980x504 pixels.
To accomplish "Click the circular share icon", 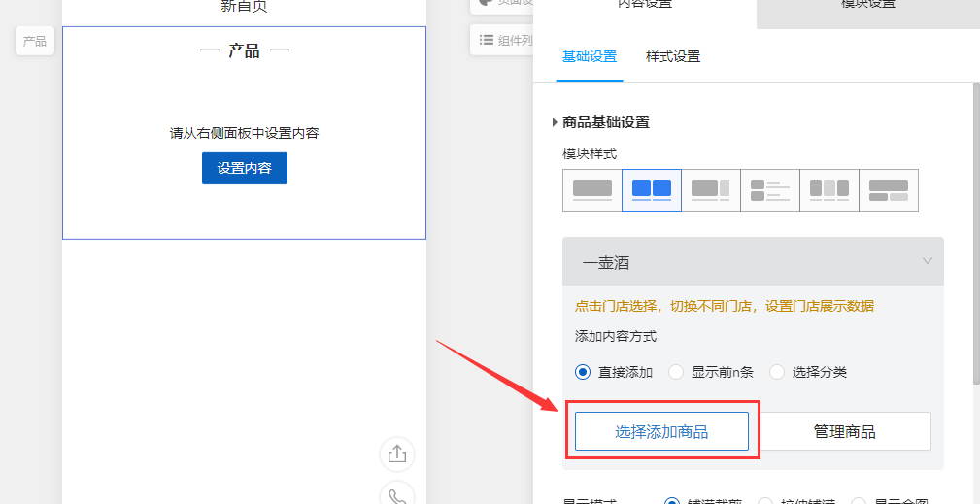I will pos(396,454).
